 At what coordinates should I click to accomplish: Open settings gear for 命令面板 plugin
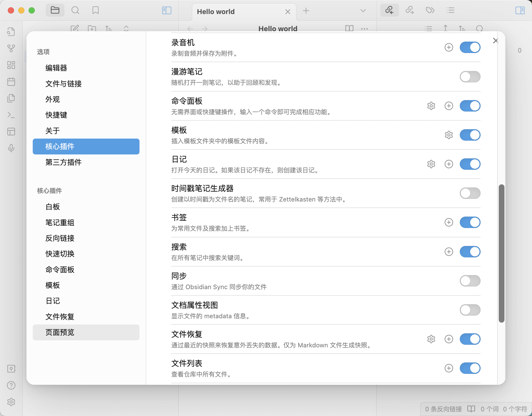[431, 106]
